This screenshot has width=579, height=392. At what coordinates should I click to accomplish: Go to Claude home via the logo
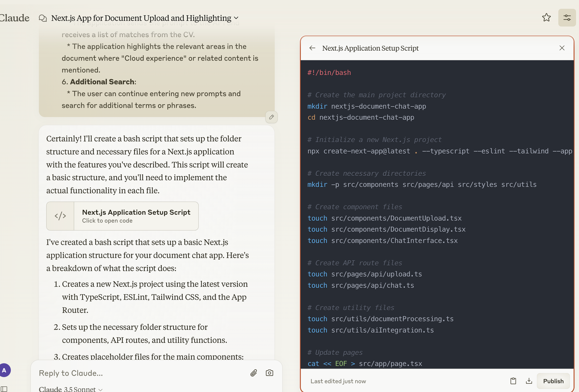point(14,18)
